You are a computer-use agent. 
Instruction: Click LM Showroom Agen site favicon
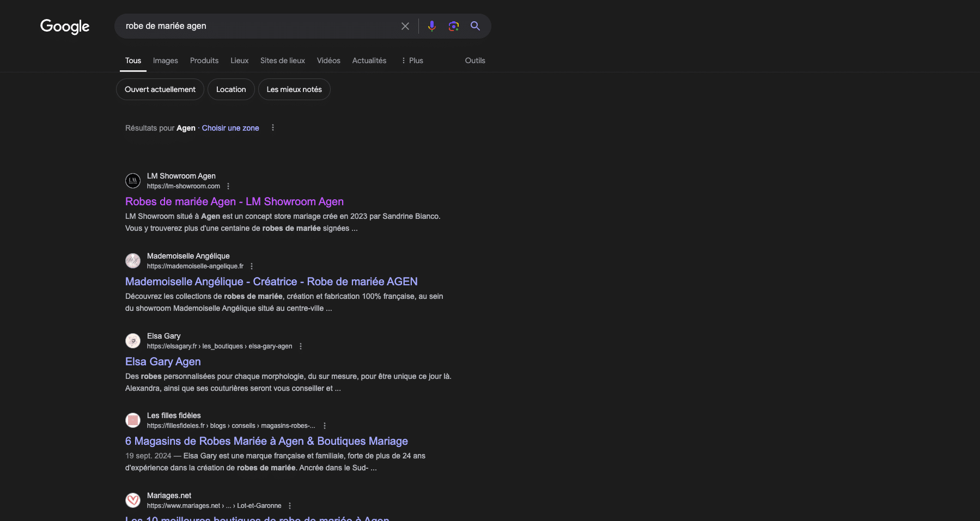[x=133, y=181]
